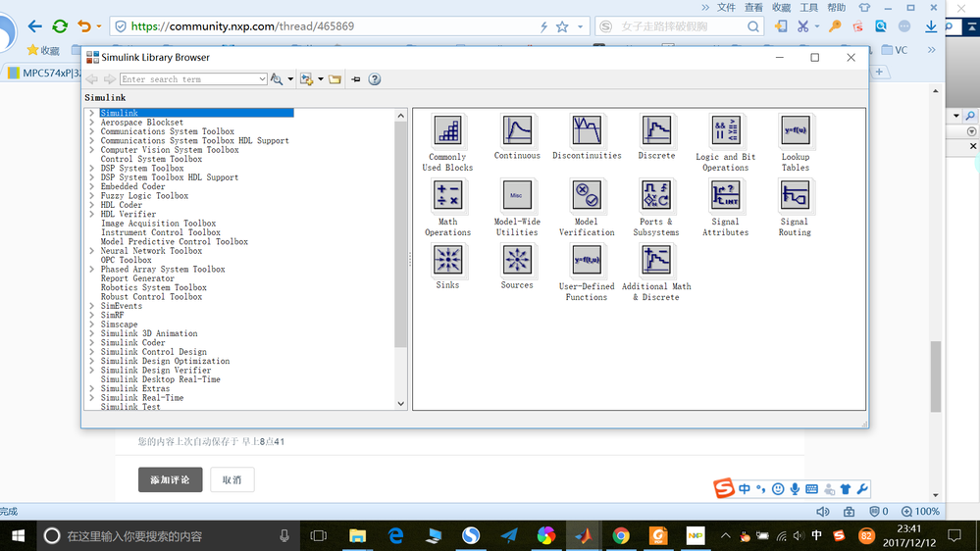Click the open folder icon in toolbar
Screen dimensions: 980x551
point(335,79)
